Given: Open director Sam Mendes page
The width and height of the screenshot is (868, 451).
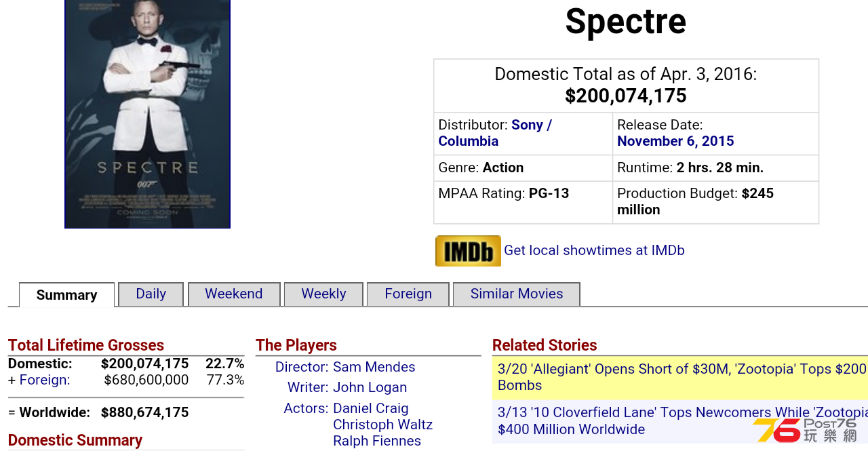Looking at the screenshot, I should (x=374, y=367).
